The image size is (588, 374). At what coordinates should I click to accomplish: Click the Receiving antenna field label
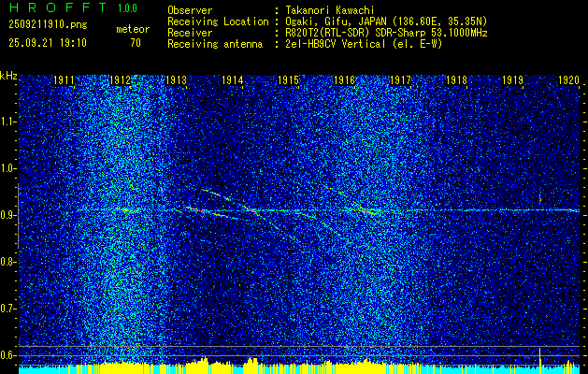point(215,44)
